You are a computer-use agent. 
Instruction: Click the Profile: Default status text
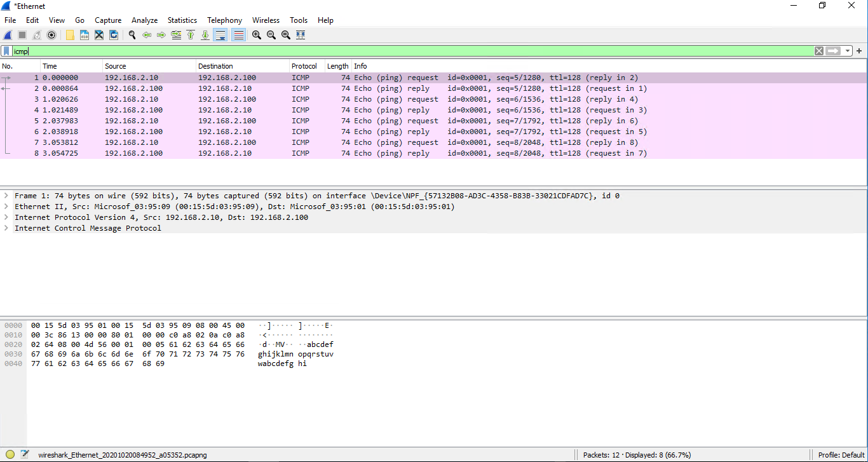point(841,455)
